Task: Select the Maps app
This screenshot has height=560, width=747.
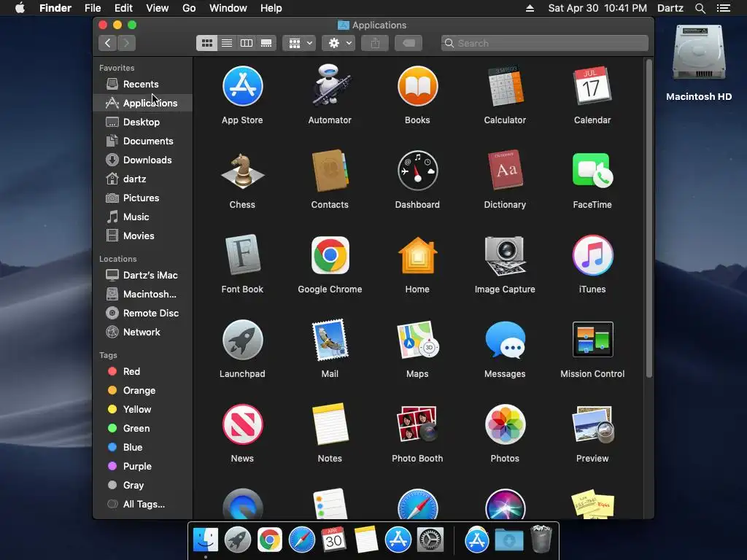Action: point(417,340)
